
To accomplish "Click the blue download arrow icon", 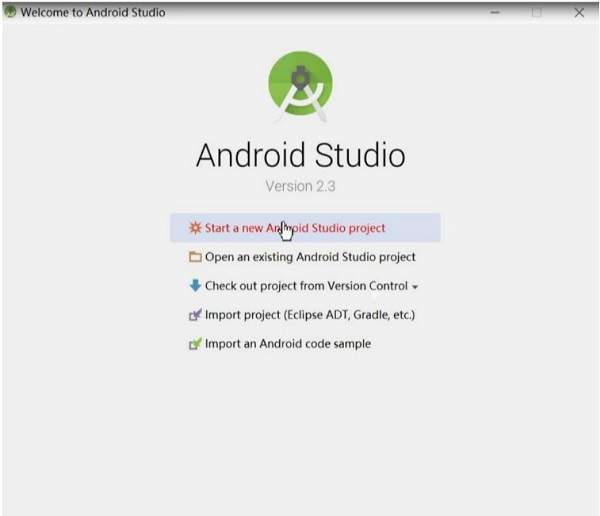I will 195,285.
